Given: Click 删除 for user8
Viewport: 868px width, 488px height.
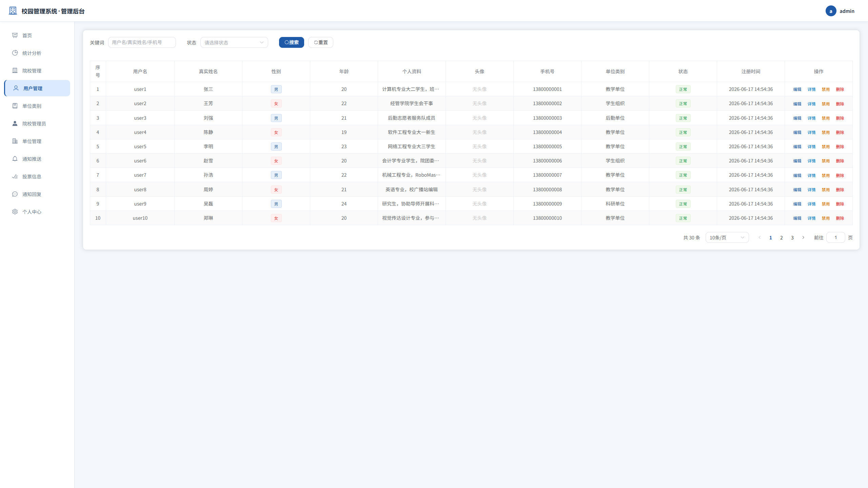Looking at the screenshot, I should (x=840, y=190).
